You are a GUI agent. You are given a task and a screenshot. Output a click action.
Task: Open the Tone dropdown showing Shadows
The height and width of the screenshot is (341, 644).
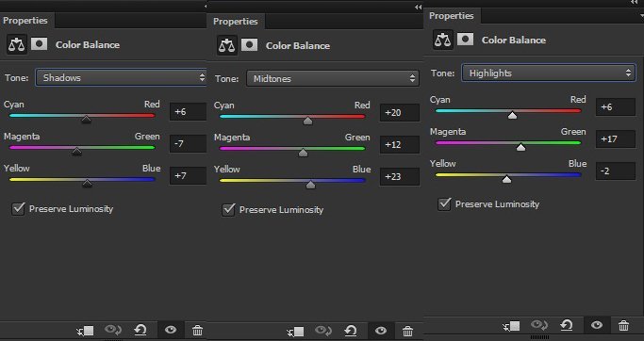tap(121, 77)
